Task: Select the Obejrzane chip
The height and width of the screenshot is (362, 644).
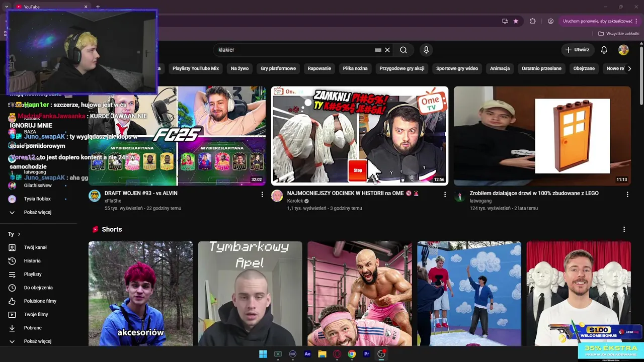Action: [584, 68]
